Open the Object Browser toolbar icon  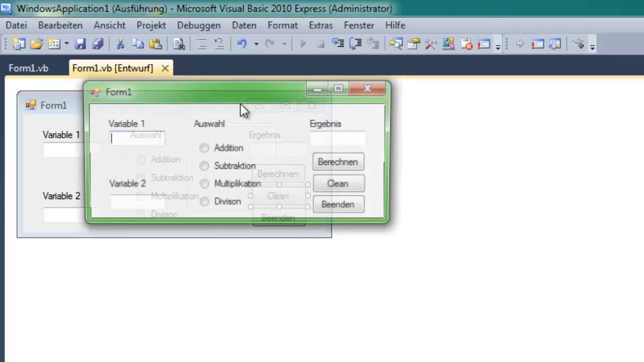[448, 44]
